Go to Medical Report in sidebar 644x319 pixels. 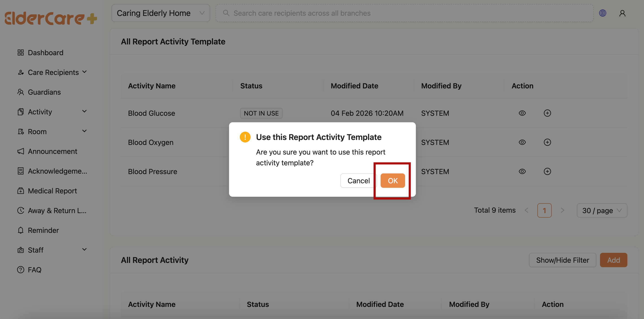52,191
